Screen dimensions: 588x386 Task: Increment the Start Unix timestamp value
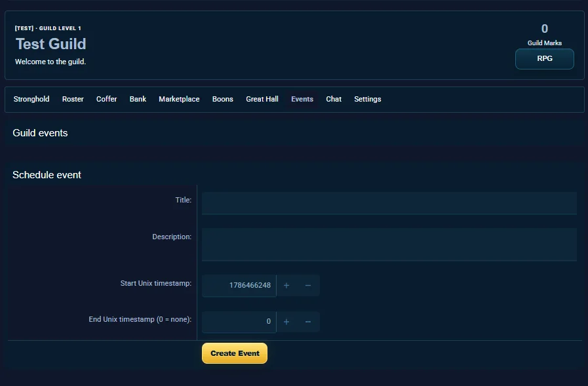point(286,286)
